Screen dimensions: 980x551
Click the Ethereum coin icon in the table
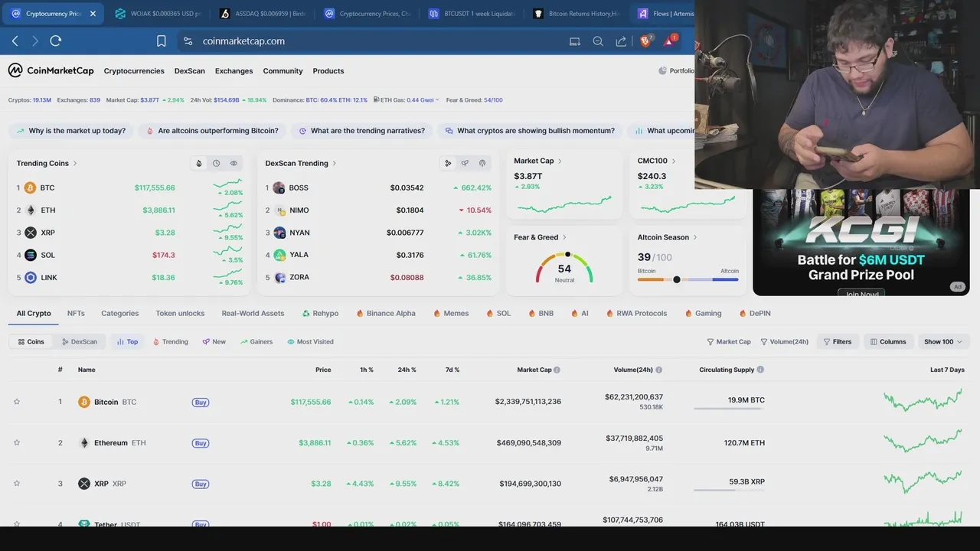coord(84,442)
